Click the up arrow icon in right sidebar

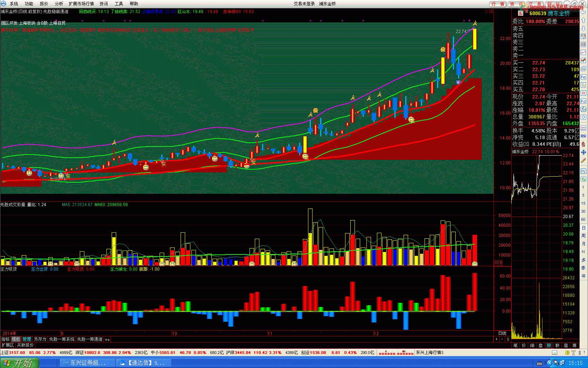[583, 20]
